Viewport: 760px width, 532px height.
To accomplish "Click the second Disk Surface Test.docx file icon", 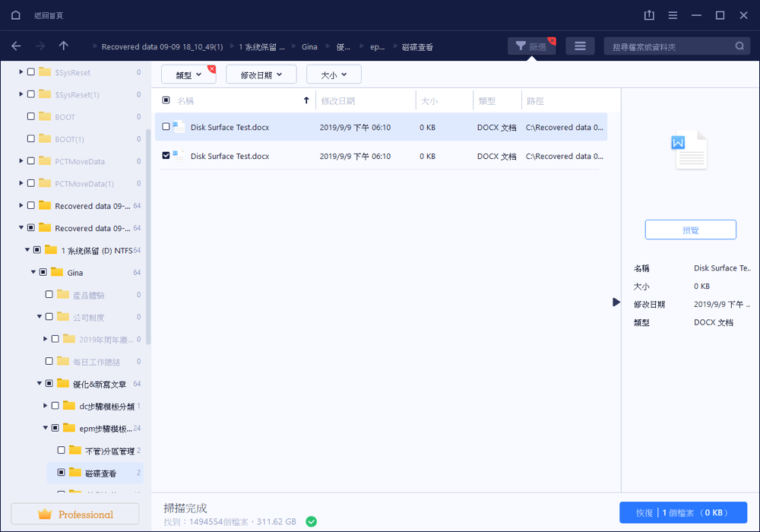I will 179,156.
